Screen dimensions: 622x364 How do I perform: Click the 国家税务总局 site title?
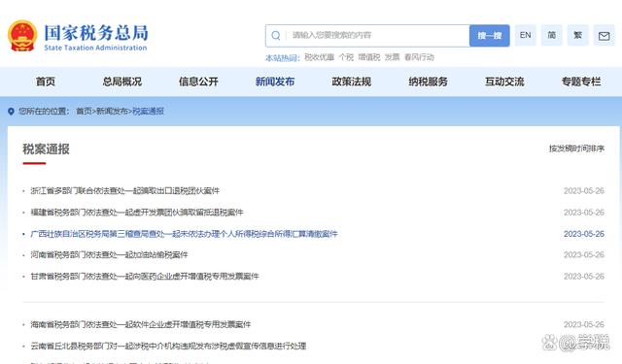96,33
